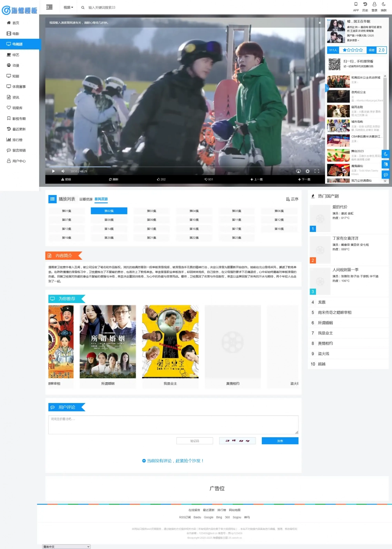
Task: Select episode 第12集
Action: [x=279, y=220]
